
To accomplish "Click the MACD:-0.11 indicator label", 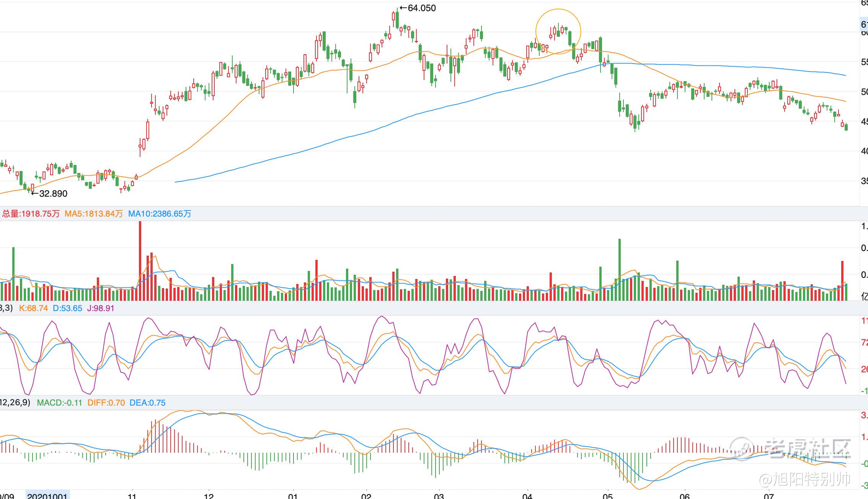I will 59,403.
